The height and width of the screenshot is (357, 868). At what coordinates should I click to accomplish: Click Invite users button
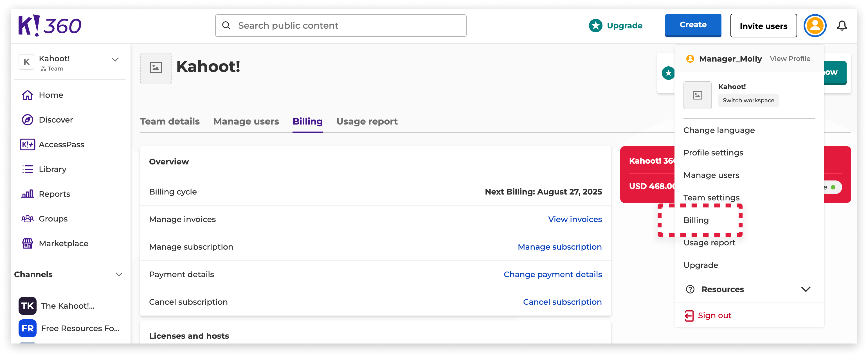(763, 26)
